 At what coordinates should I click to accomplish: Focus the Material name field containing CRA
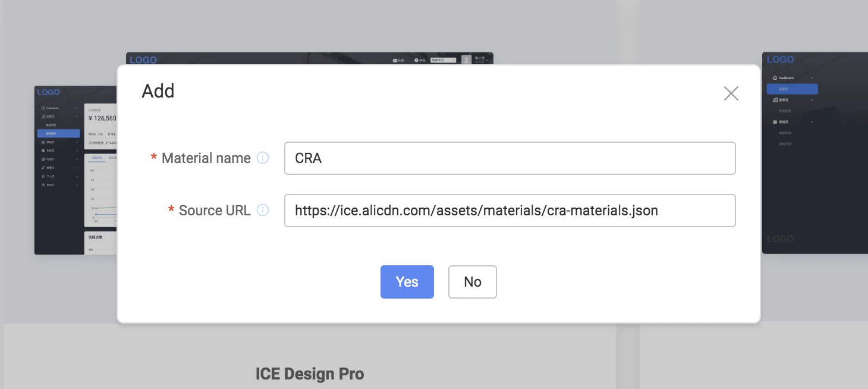[x=510, y=158]
